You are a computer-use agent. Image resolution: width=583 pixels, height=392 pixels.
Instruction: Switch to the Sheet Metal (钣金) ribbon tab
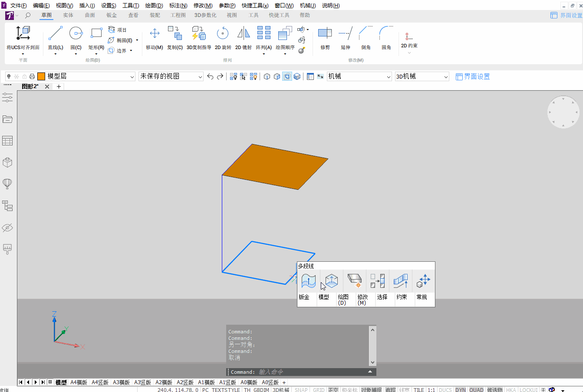(112, 15)
